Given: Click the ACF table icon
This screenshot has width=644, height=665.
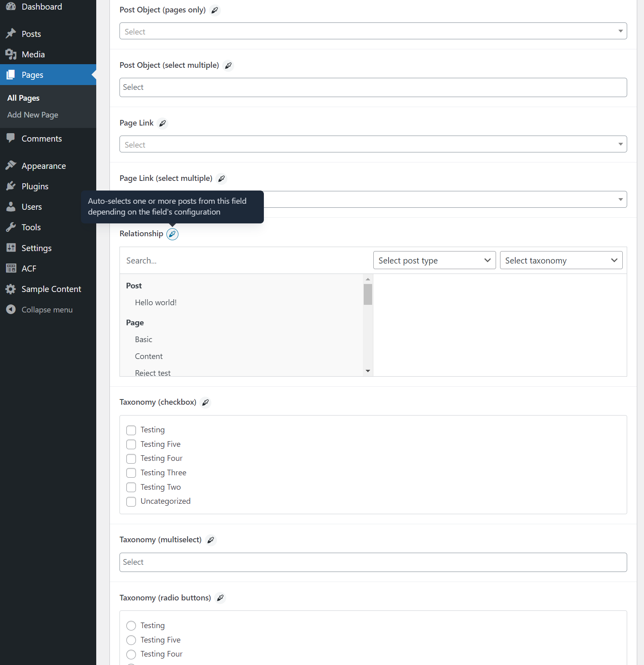Looking at the screenshot, I should coord(11,268).
